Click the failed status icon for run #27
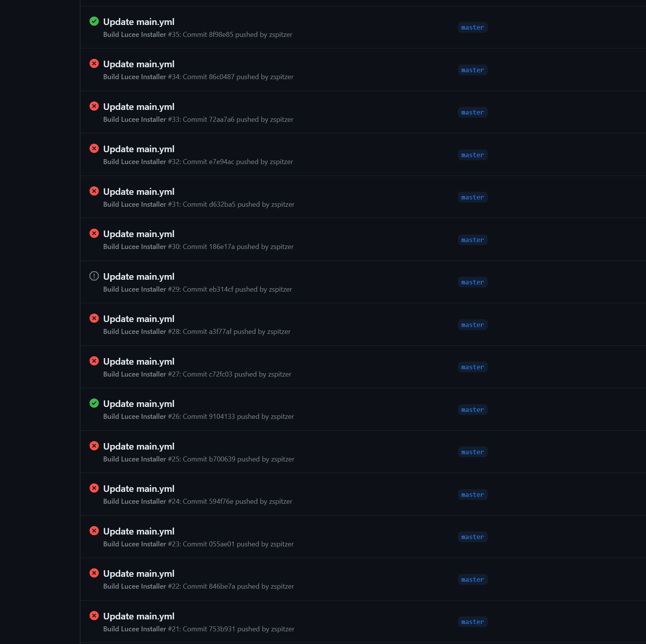The height and width of the screenshot is (644, 646). point(94,361)
